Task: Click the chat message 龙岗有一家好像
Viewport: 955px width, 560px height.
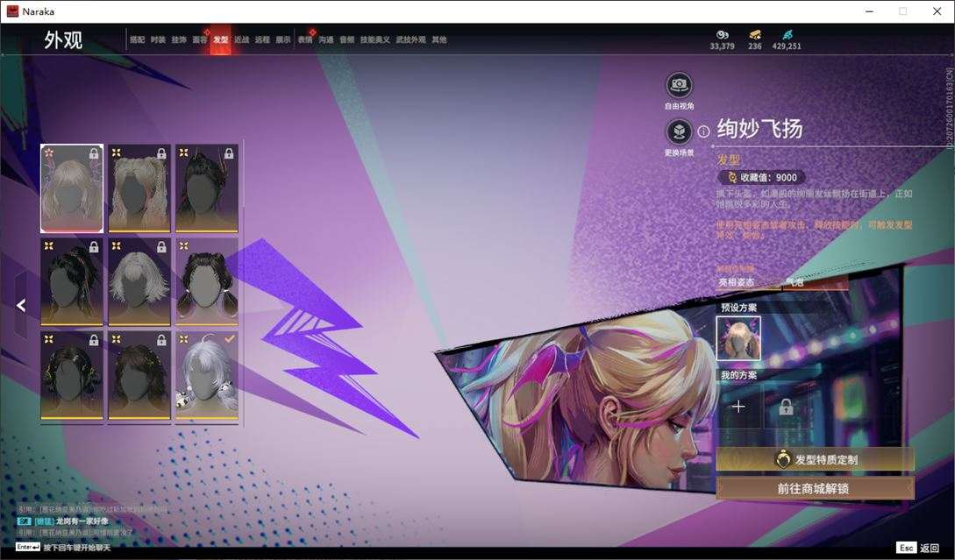Action: point(82,521)
